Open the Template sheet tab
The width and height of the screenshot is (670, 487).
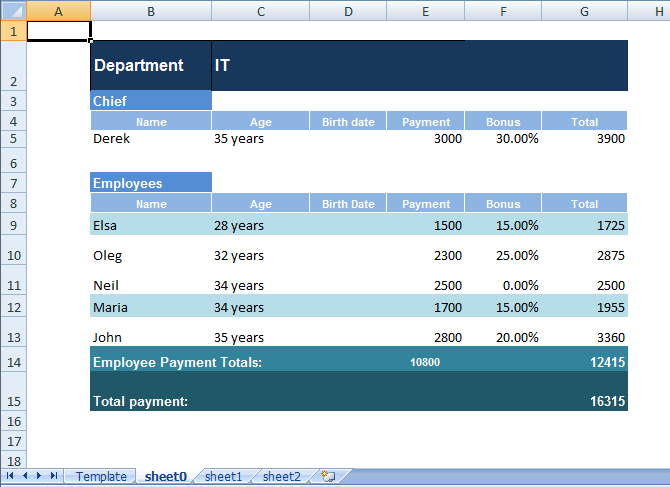tap(101, 476)
